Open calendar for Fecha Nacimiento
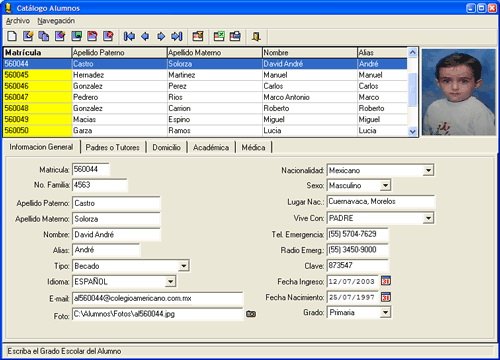Viewport: 500px width, 360px height. point(386,297)
